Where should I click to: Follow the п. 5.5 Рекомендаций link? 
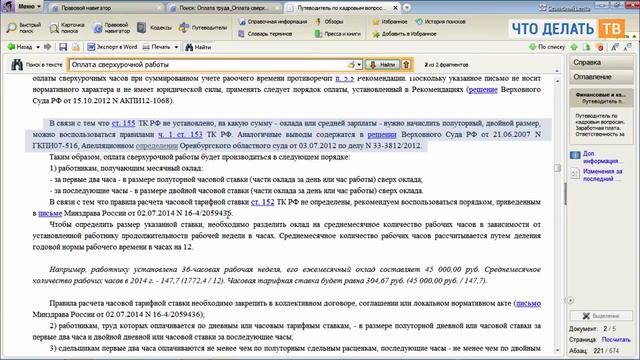click(344, 78)
